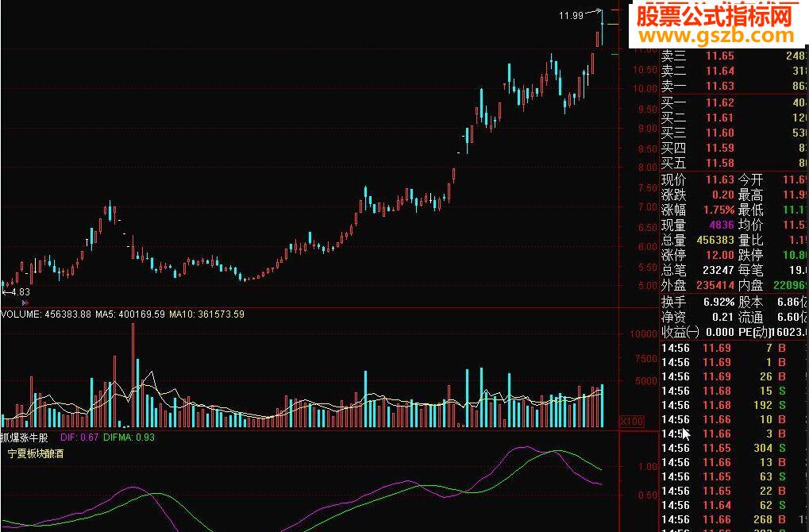This screenshot has width=809, height=532.
Task: Select the 14:56 tick with 13 B
Action: pyautogui.click(x=734, y=462)
